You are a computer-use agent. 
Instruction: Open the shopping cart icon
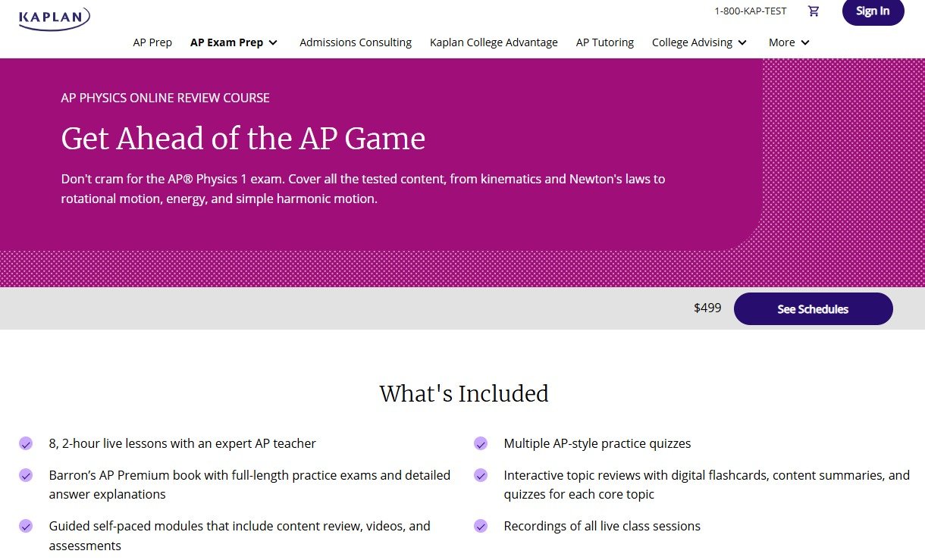(814, 11)
